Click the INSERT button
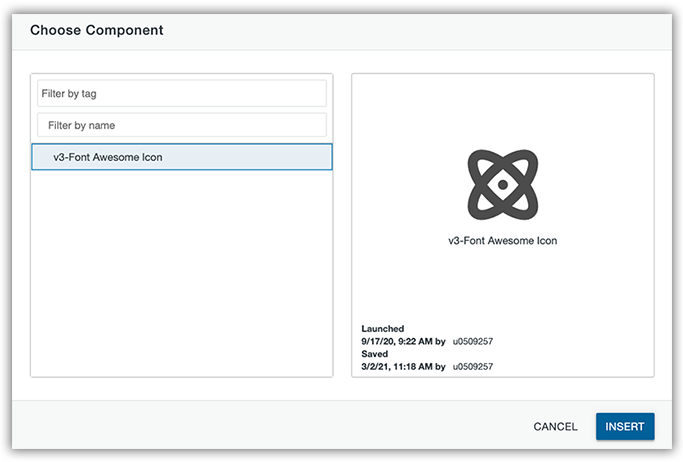This screenshot has height=462, width=683. [625, 426]
